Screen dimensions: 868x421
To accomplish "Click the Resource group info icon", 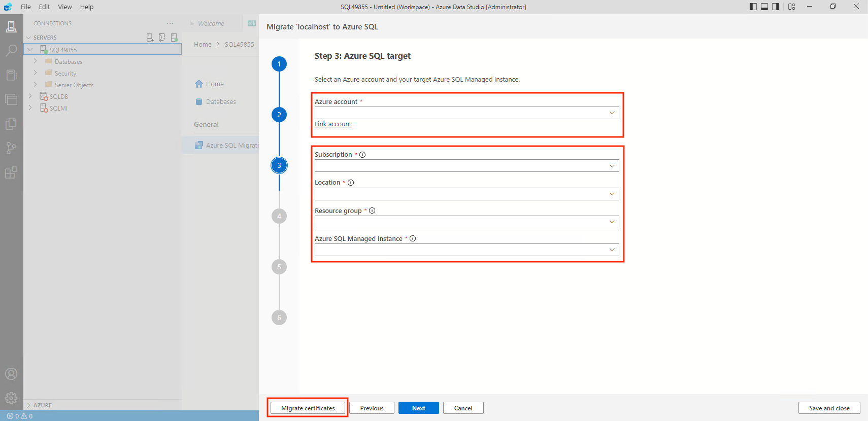I will tap(372, 210).
